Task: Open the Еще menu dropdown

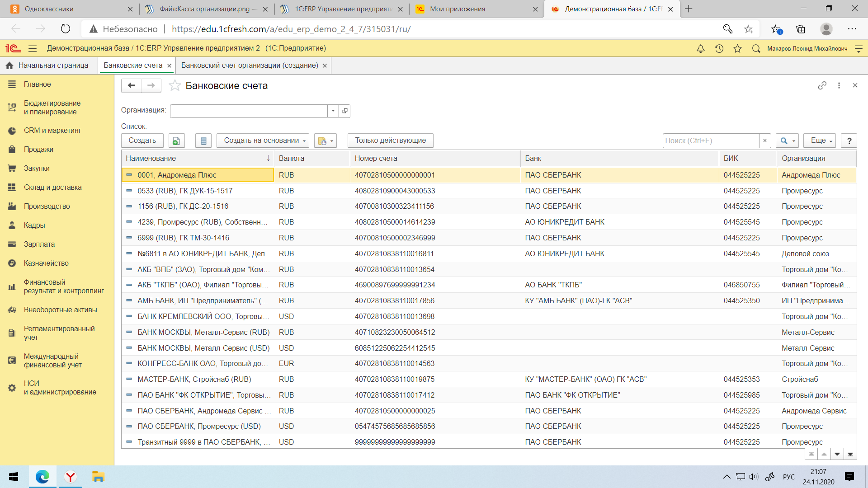Action: [x=820, y=141]
